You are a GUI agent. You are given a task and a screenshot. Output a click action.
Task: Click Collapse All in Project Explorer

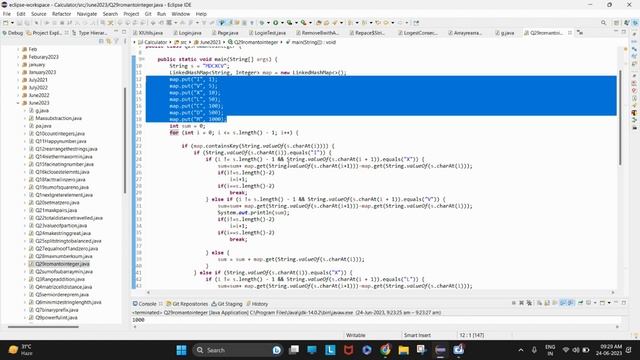101,41
